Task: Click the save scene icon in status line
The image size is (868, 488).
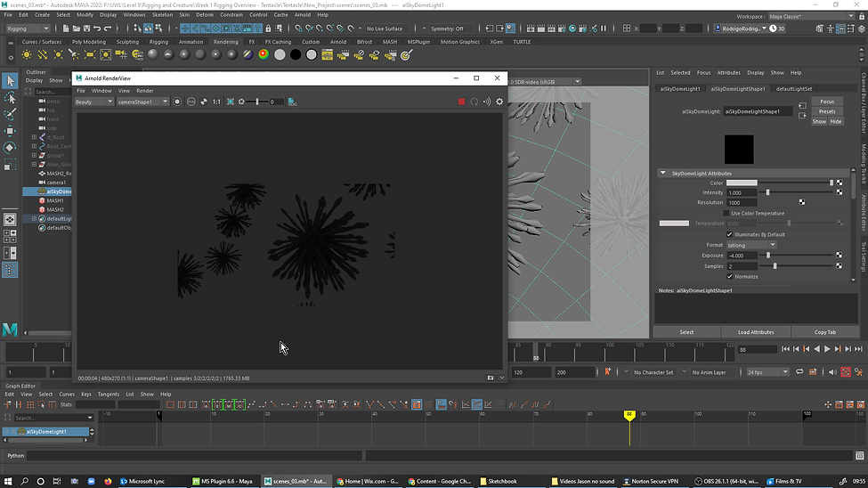Action: (87, 28)
